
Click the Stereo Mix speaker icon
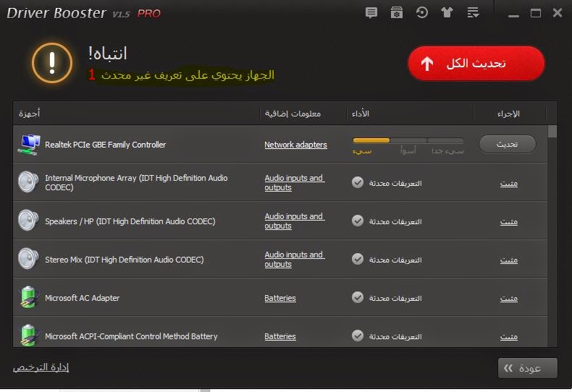(x=28, y=258)
